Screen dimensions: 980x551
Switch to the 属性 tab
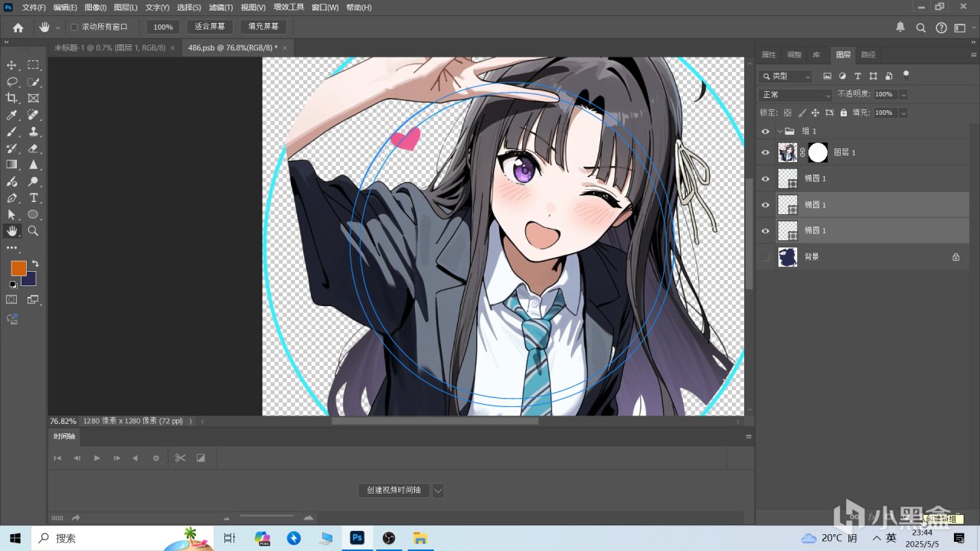pos(769,54)
